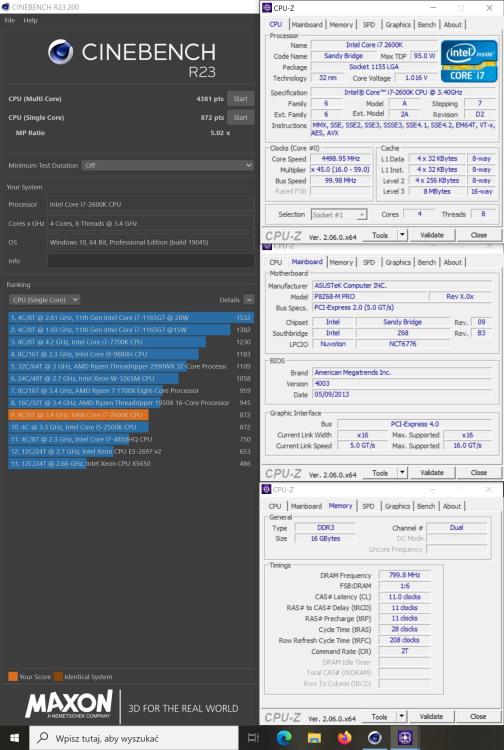Open File Explorer taskbar icon
The height and width of the screenshot is (750, 504).
pos(314,738)
